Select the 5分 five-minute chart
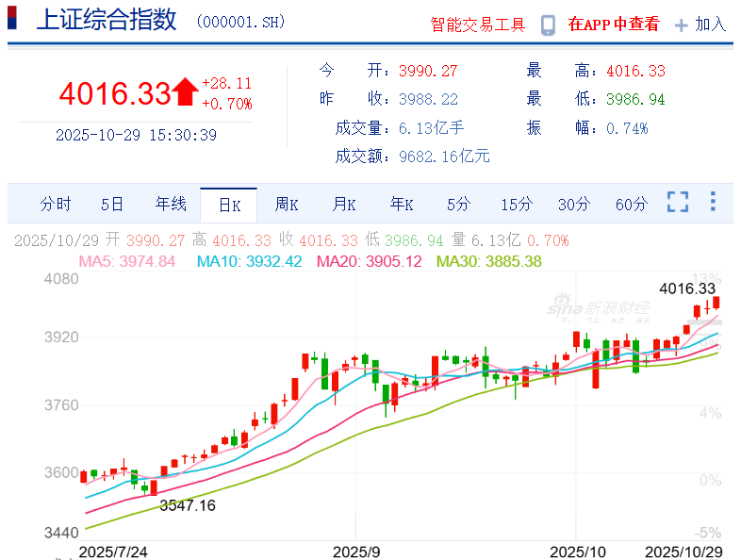Screen dimensions: 741x560 (458, 204)
